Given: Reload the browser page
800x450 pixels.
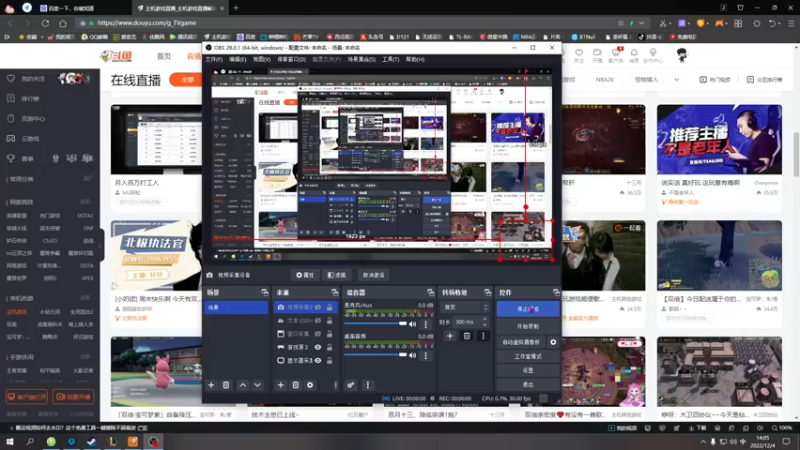Looking at the screenshot, I should point(45,23).
